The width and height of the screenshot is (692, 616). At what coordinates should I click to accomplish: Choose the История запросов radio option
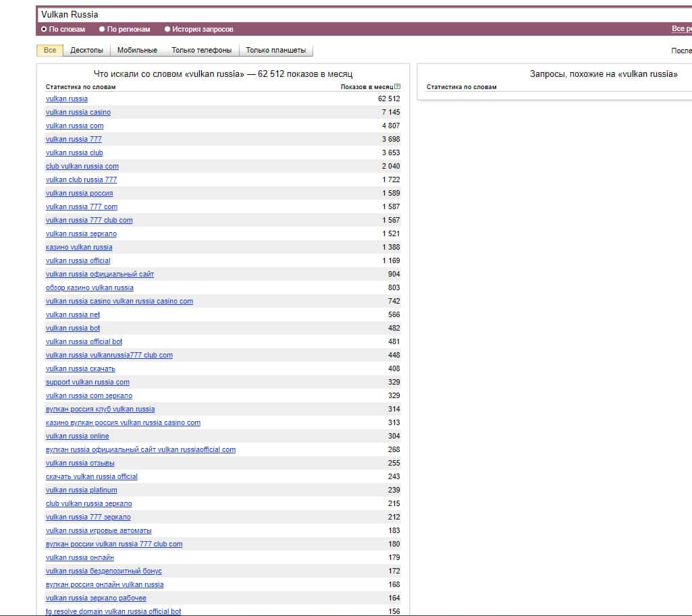coord(167,29)
